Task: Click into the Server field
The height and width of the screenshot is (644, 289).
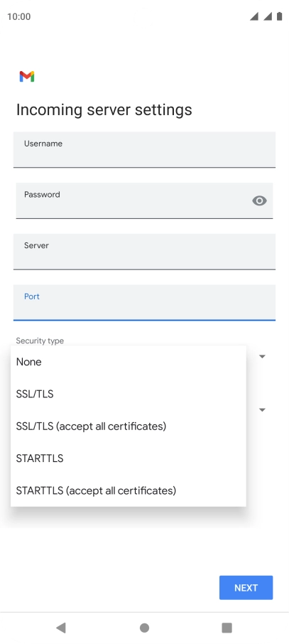Action: 145,252
